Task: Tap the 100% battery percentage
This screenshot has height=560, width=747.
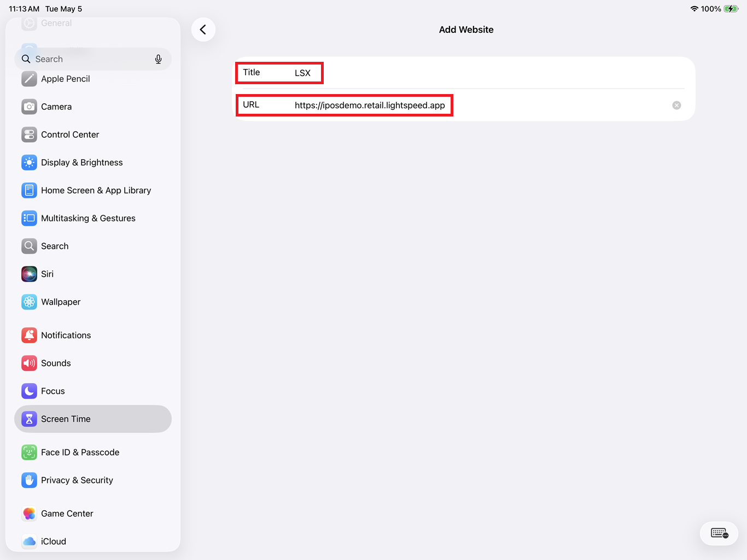Action: pyautogui.click(x=711, y=9)
